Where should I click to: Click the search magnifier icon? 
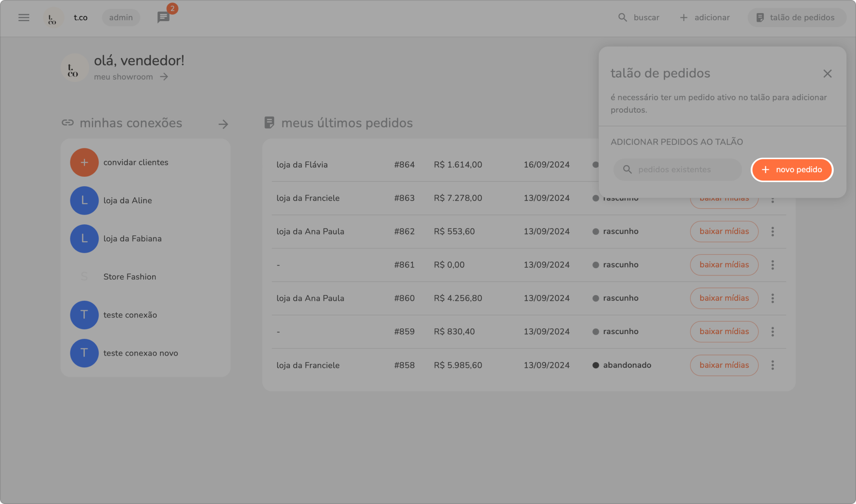click(x=622, y=17)
